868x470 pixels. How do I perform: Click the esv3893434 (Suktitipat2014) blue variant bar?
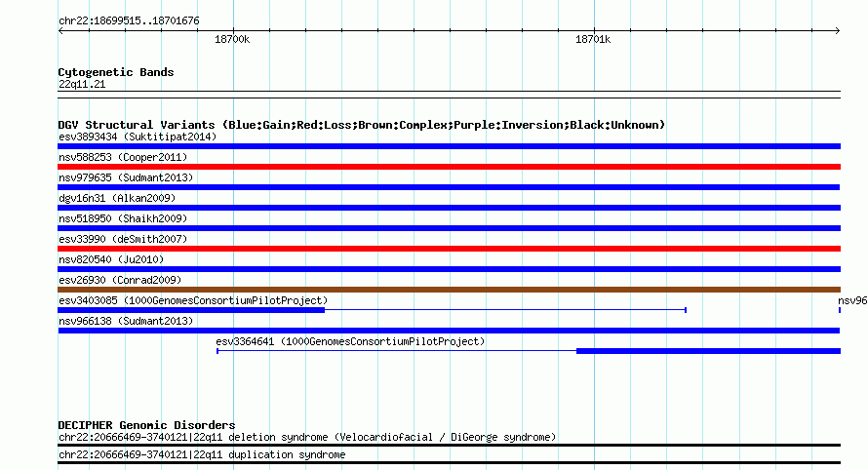449,146
